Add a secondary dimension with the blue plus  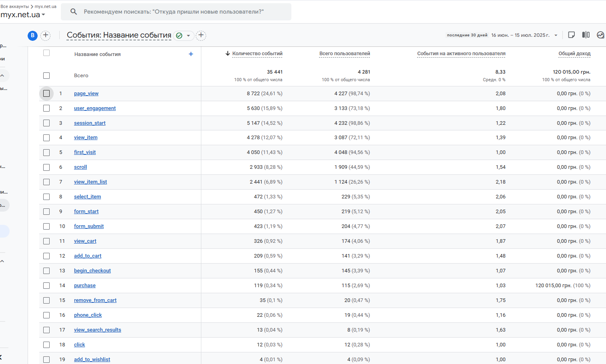pos(191,54)
